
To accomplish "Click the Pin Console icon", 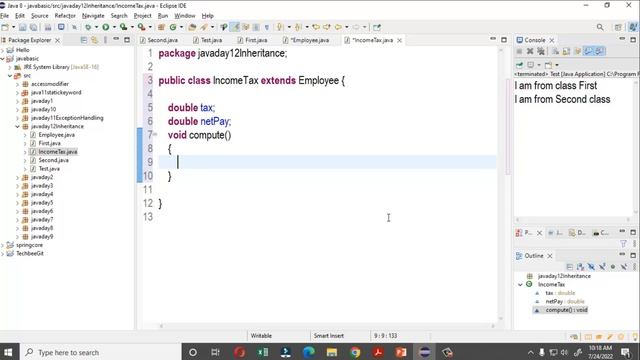I will tap(519, 65).
